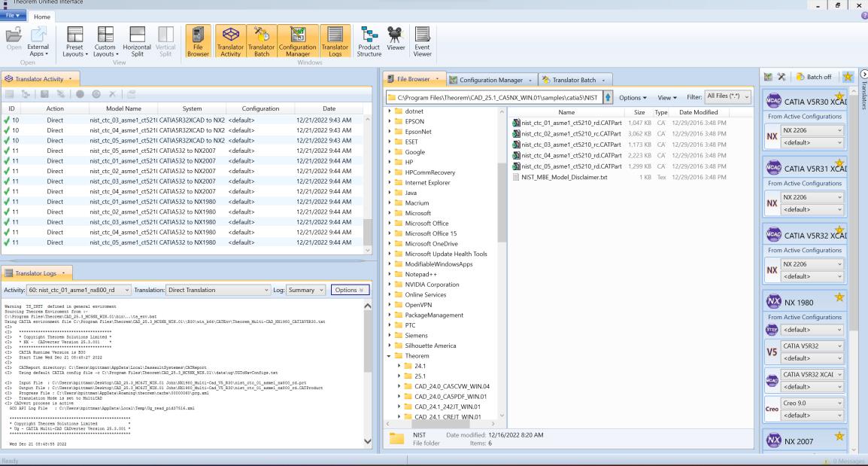
Task: Click the File Browser path input field
Action: pyautogui.click(x=494, y=98)
